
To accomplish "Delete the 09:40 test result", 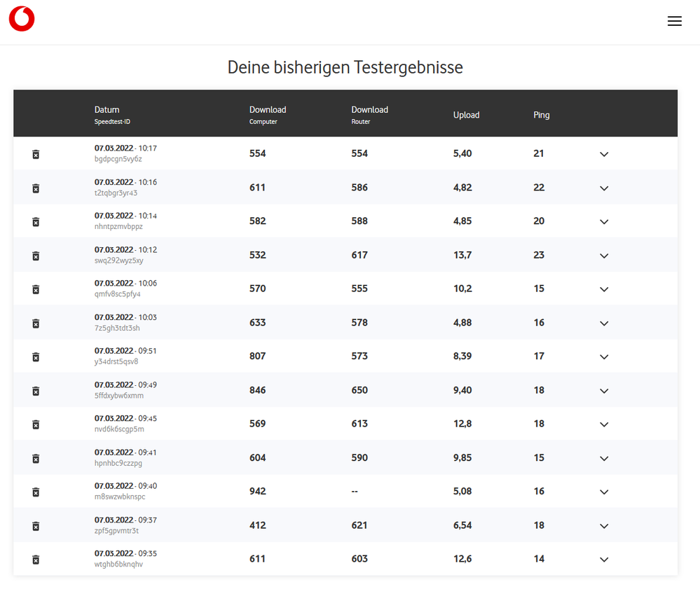I will click(36, 492).
